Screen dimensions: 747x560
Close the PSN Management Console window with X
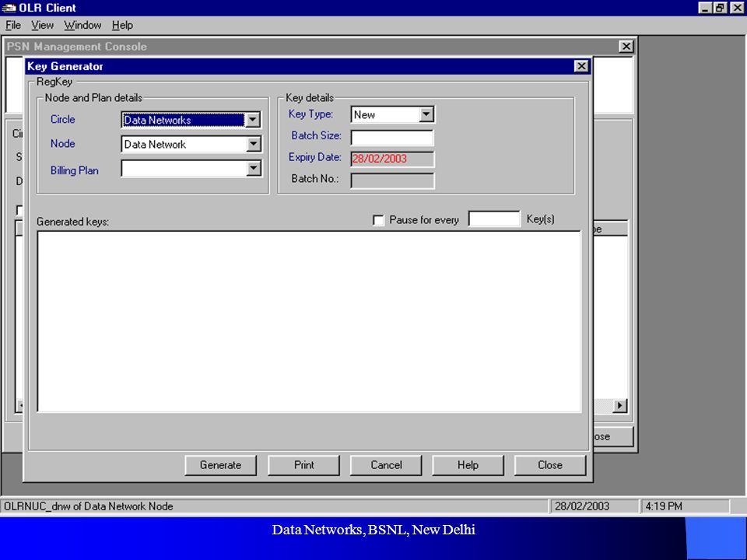626,46
